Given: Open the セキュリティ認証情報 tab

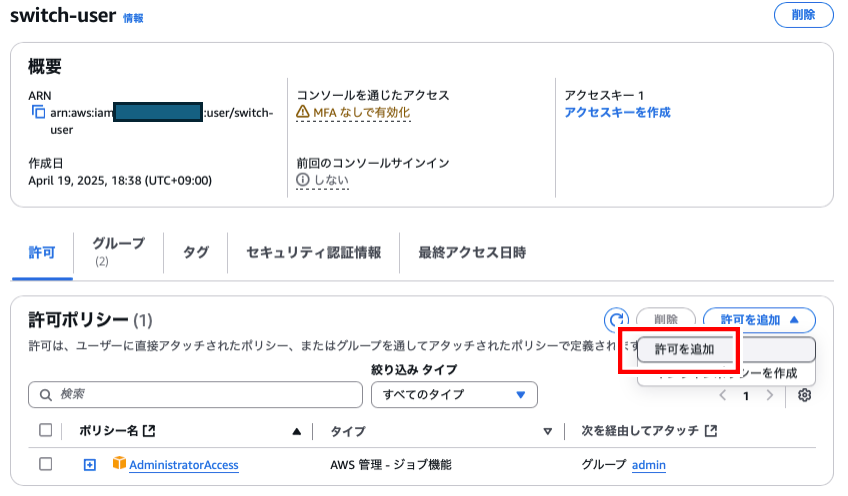Looking at the screenshot, I should [x=313, y=252].
